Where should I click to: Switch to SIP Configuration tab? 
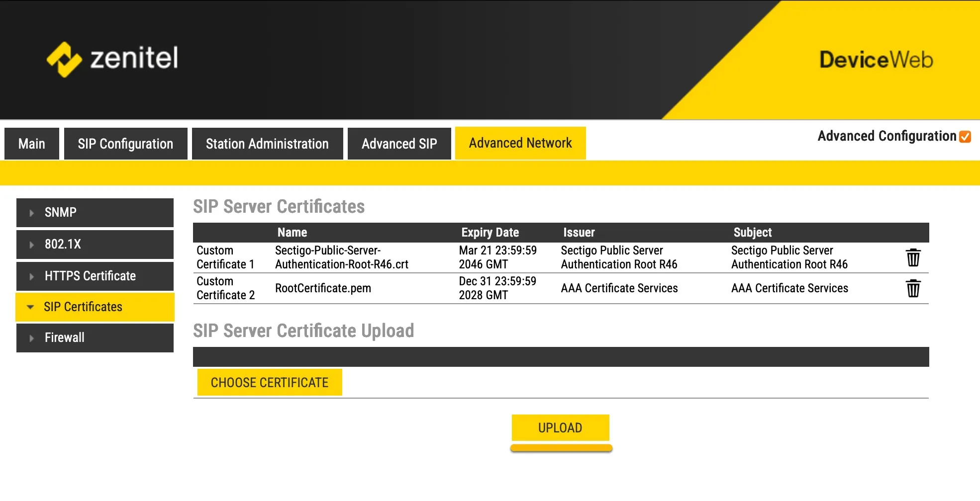[x=125, y=144]
